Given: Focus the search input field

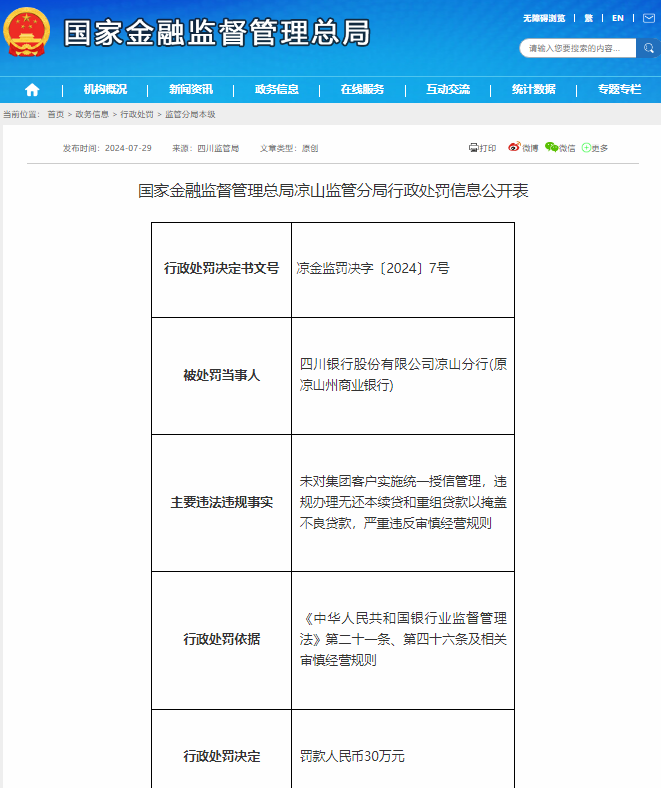Looking at the screenshot, I should [x=578, y=48].
